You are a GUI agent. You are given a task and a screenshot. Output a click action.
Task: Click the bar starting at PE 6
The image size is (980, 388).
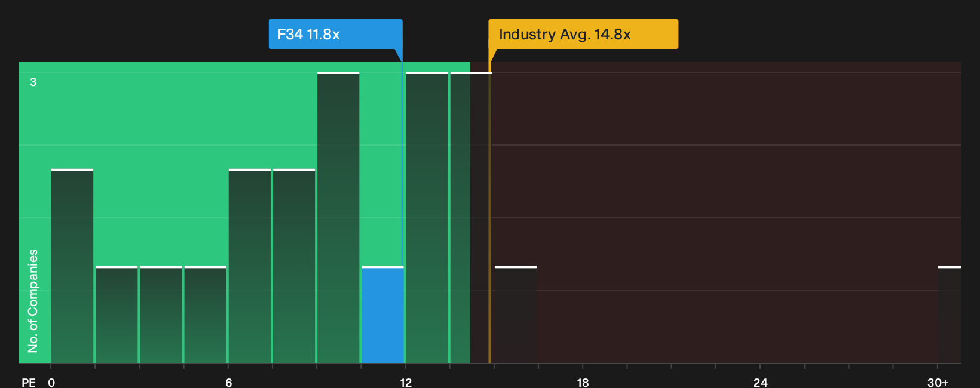click(250, 266)
